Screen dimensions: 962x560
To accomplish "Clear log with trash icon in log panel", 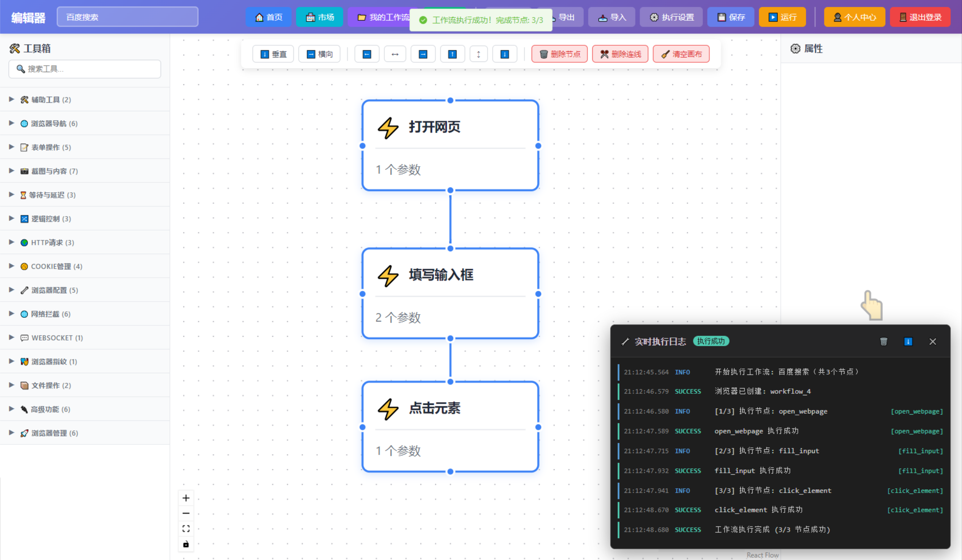I will 883,342.
